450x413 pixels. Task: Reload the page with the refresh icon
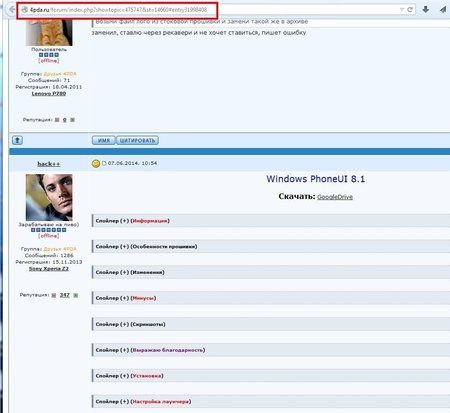(410, 10)
